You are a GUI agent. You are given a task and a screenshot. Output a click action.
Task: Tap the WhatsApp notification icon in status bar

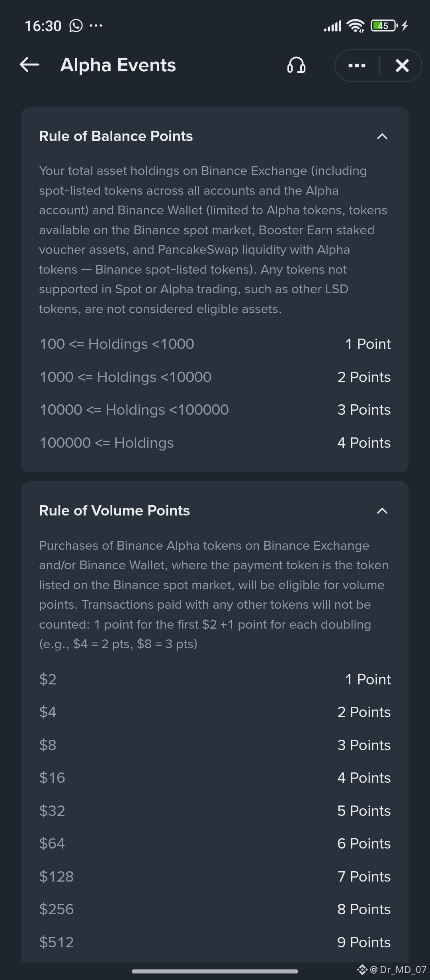76,26
